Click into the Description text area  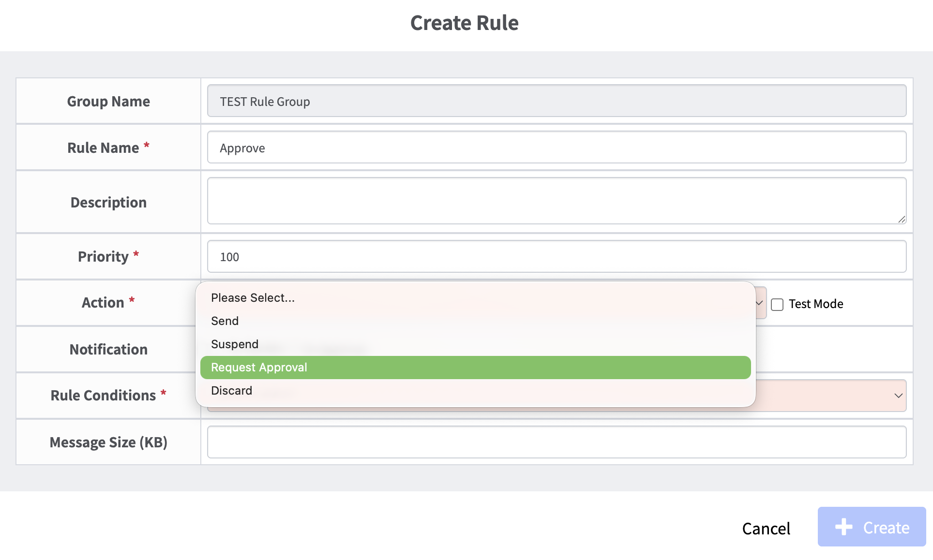pyautogui.click(x=557, y=201)
